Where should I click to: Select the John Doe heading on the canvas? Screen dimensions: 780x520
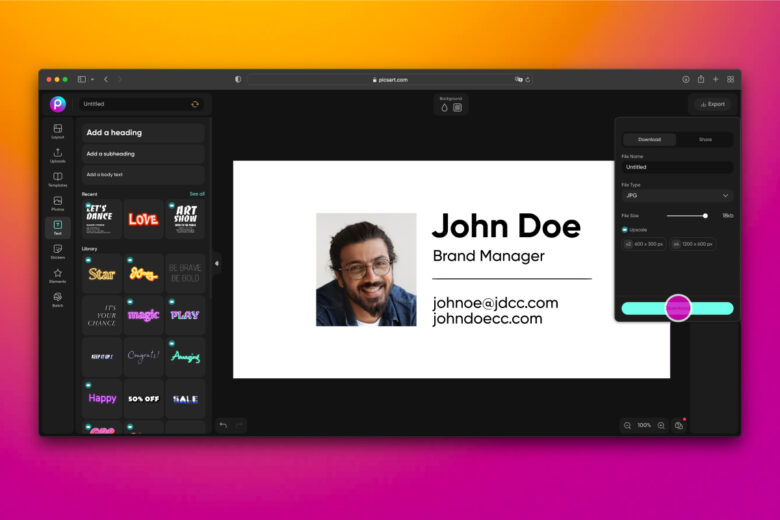[x=506, y=226]
